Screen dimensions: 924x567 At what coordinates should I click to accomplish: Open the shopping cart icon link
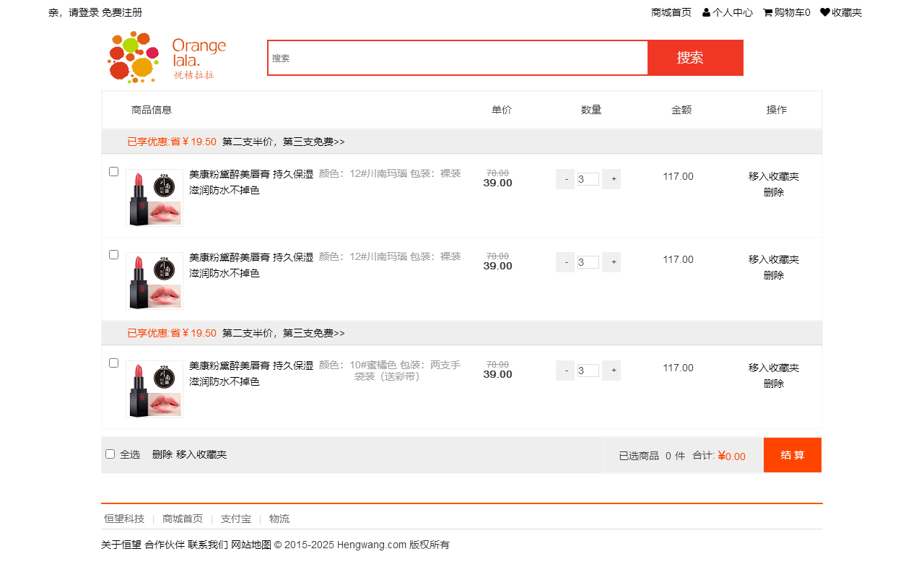[x=768, y=12]
